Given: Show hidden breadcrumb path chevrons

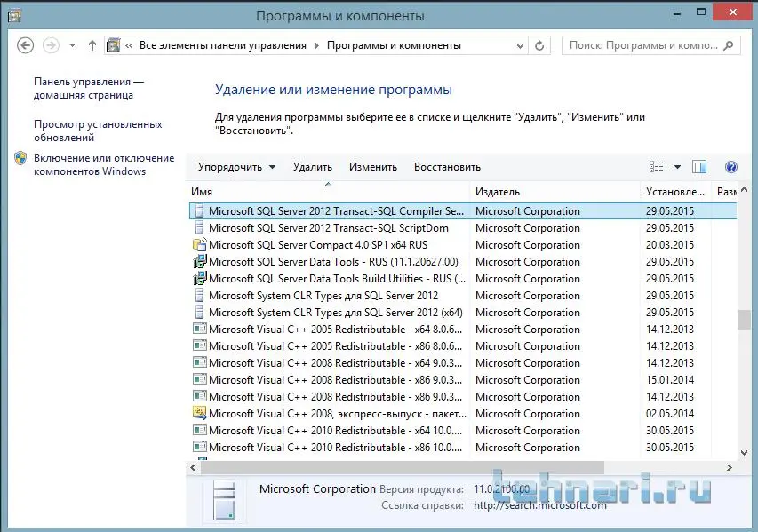Looking at the screenshot, I should (129, 45).
